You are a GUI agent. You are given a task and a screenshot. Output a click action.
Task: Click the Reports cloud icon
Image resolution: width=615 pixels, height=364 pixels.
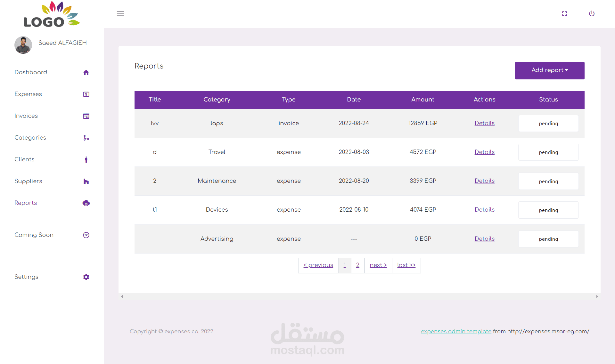coord(86,203)
